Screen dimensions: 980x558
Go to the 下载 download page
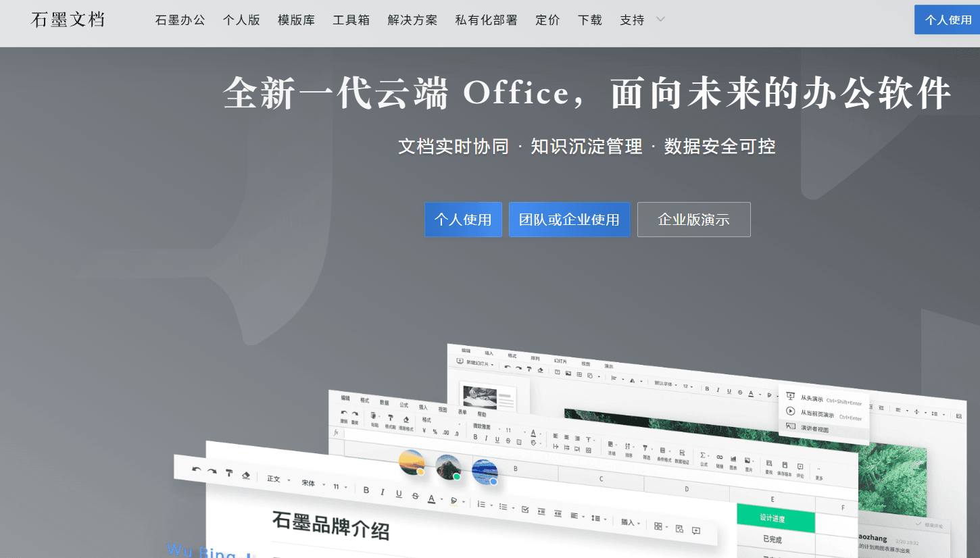coord(591,20)
